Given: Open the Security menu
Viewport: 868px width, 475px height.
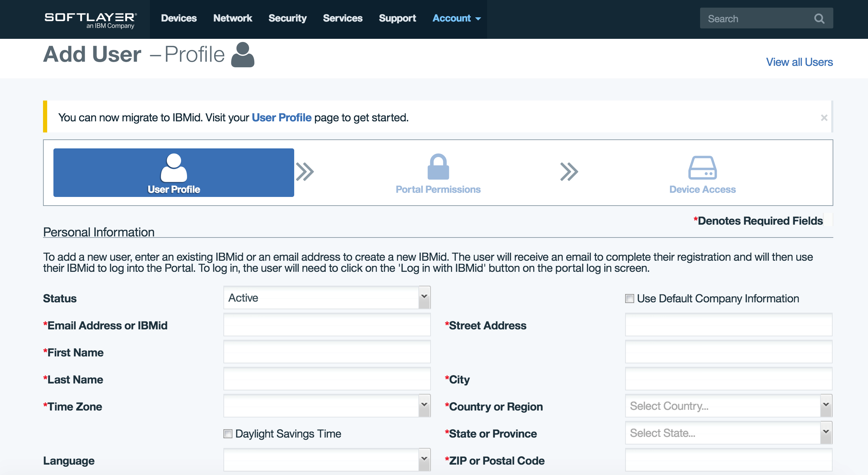Looking at the screenshot, I should pyautogui.click(x=287, y=18).
